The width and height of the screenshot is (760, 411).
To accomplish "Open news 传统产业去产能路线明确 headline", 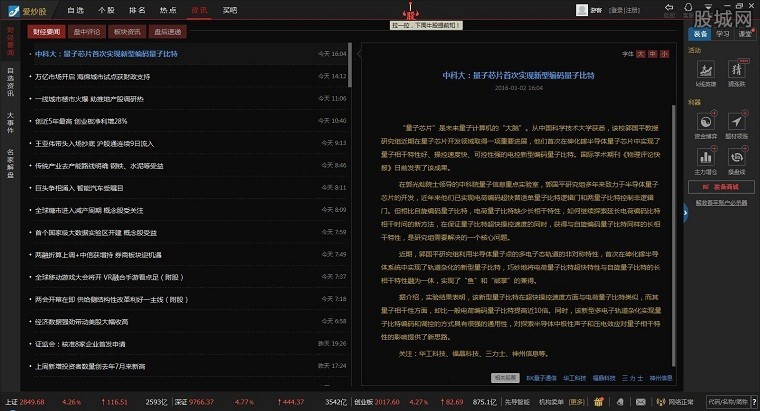I will pos(99,166).
